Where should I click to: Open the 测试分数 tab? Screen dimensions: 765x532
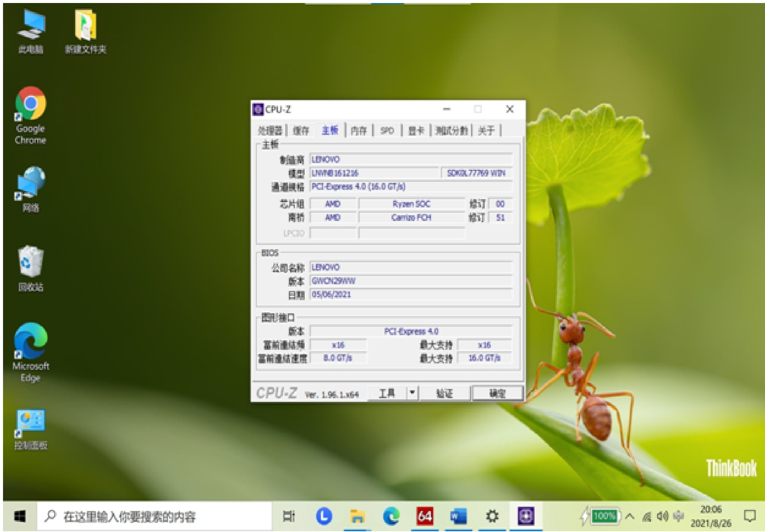[x=451, y=130]
